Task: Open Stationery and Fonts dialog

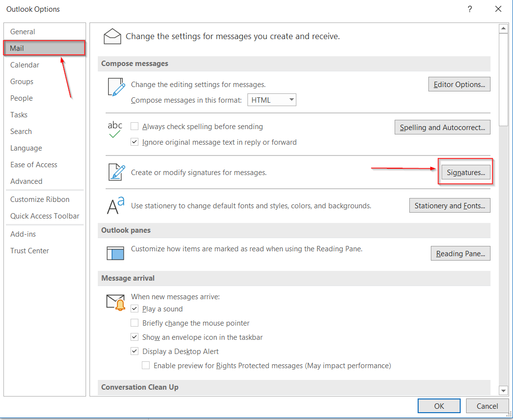Action: tap(450, 205)
